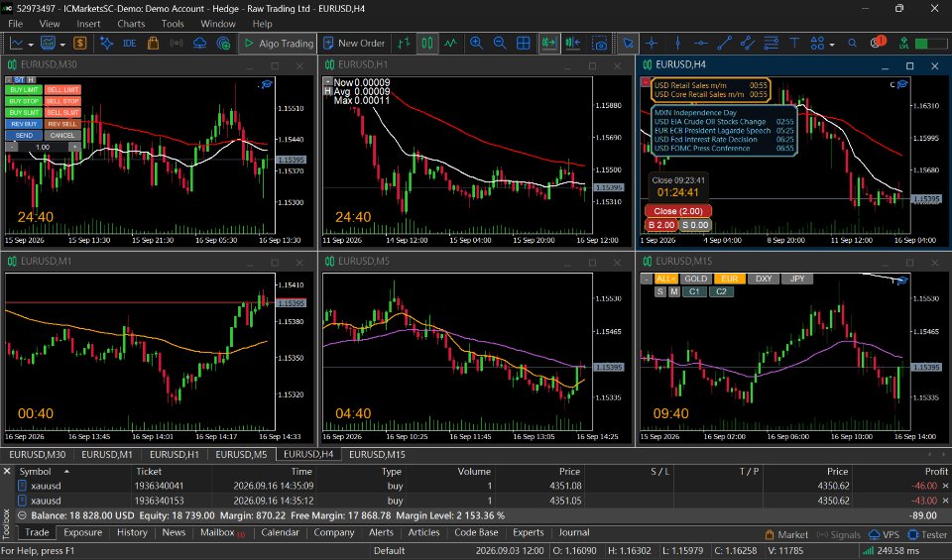Open the AI assistant sparkle icon

click(106, 43)
